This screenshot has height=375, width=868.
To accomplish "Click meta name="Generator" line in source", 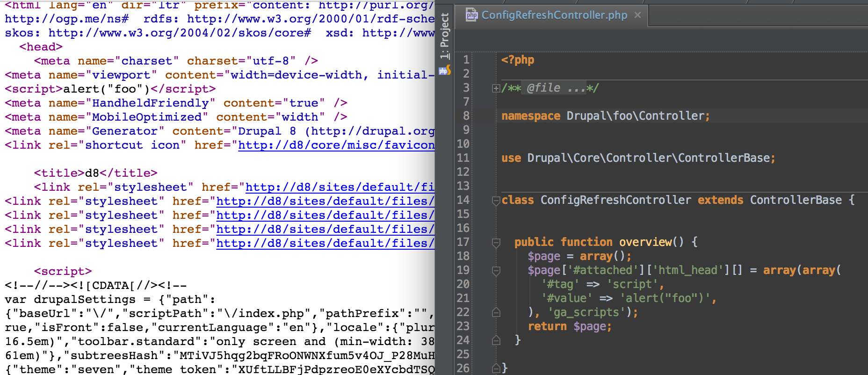I will tap(220, 131).
